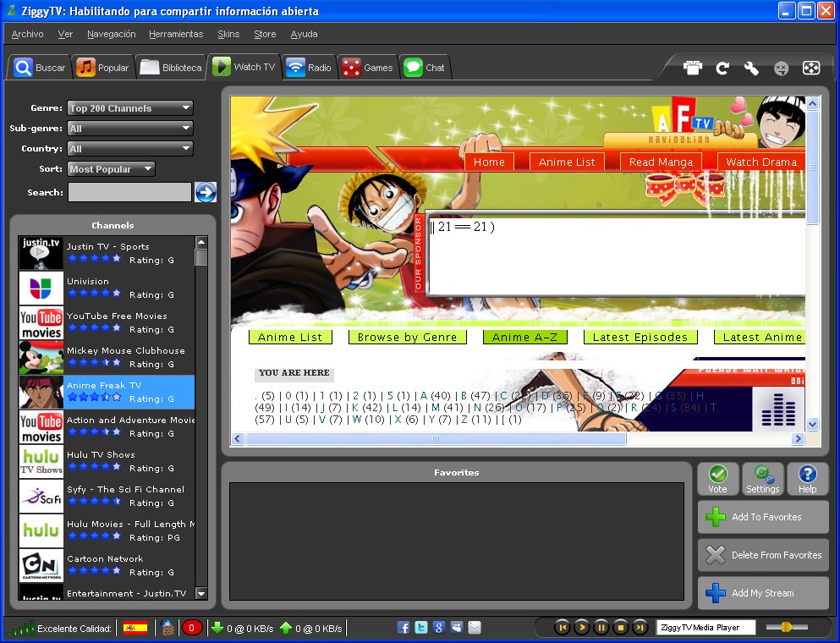Click the web page scroll down arrow
Viewport: 840px width, 643px height.
[813, 425]
